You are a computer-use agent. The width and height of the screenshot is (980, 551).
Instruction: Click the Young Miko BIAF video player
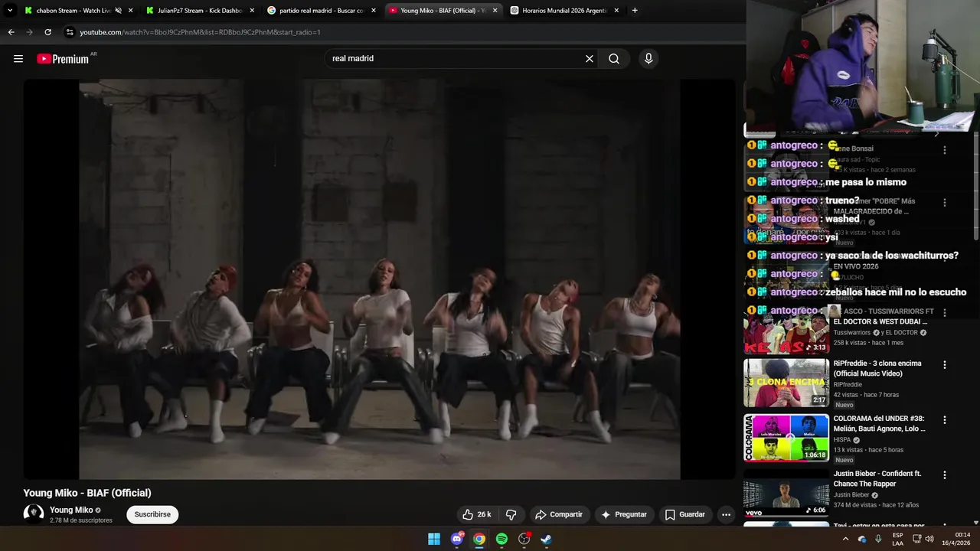[380, 279]
